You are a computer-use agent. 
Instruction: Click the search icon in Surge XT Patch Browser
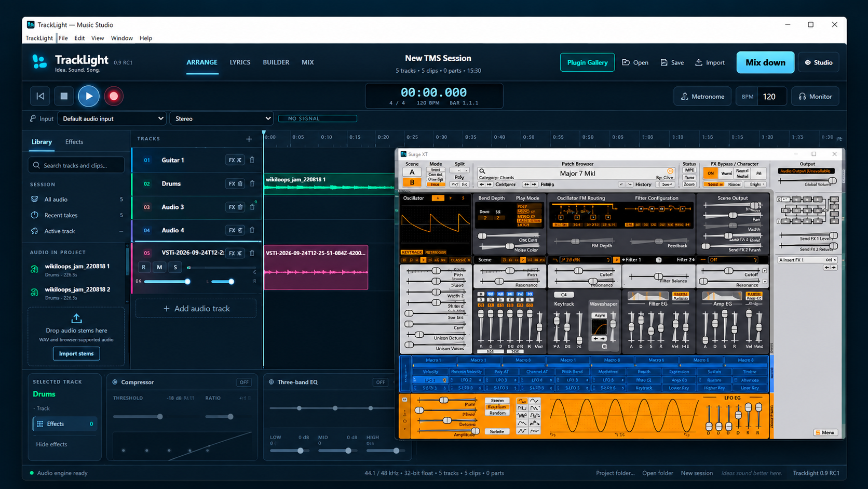pos(482,171)
